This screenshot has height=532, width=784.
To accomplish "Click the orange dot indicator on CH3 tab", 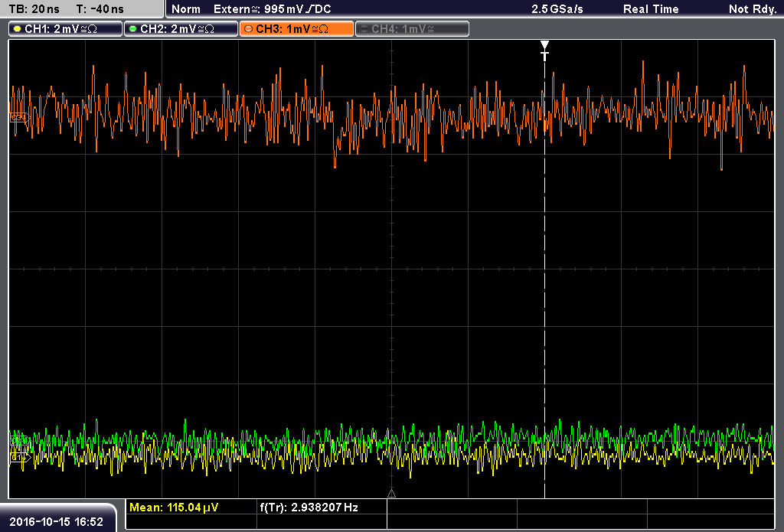I will pos(249,29).
